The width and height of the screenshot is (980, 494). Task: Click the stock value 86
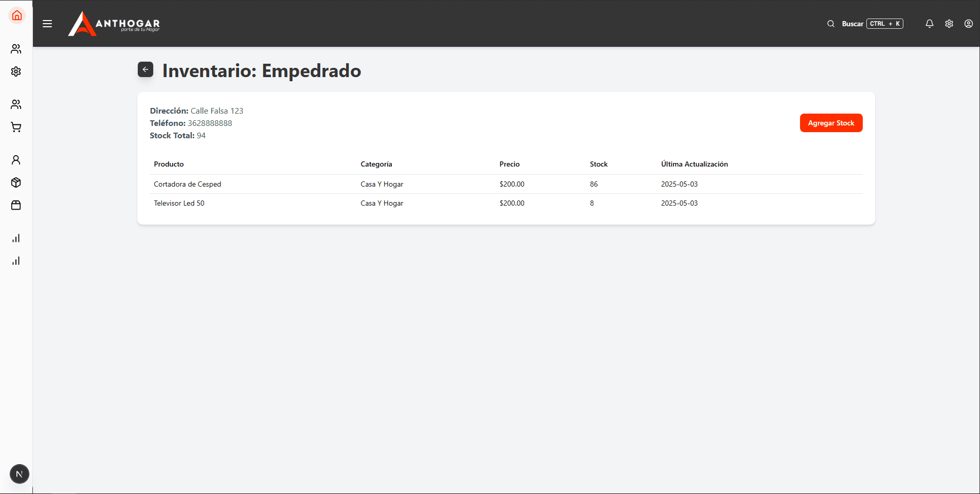pyautogui.click(x=594, y=184)
